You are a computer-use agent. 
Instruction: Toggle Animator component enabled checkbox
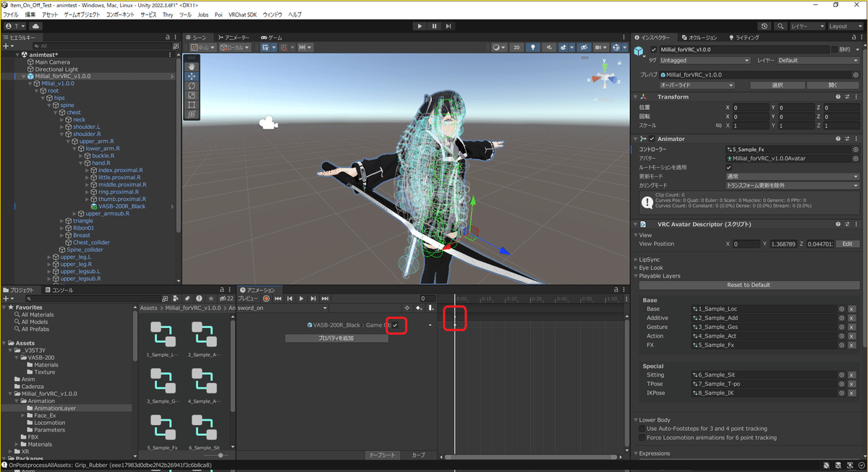652,139
